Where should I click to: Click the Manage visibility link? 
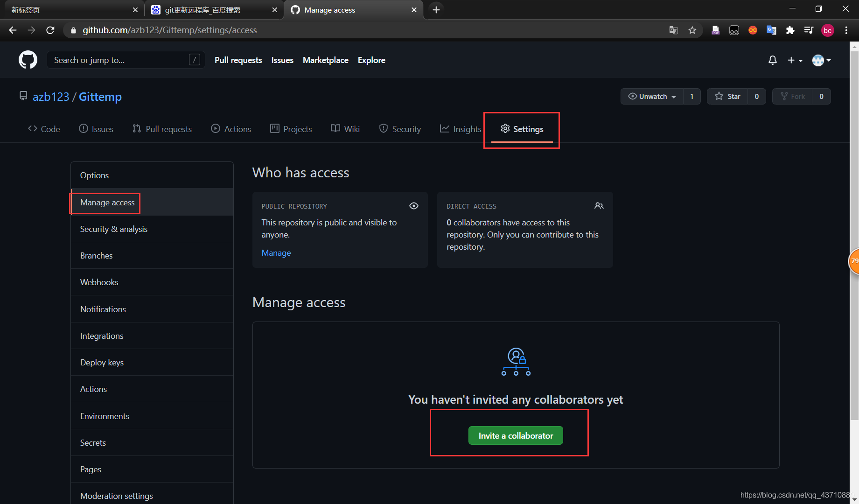(x=276, y=253)
